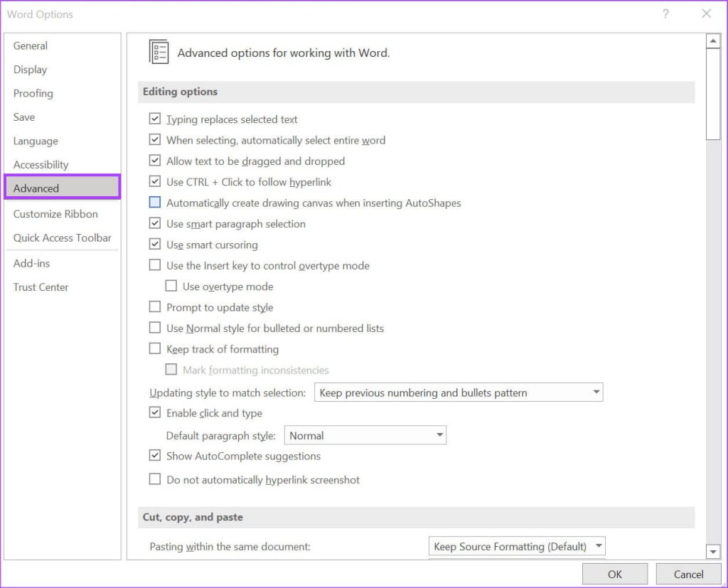The image size is (728, 588).
Task: Open the Trust Center section
Action: (41, 287)
